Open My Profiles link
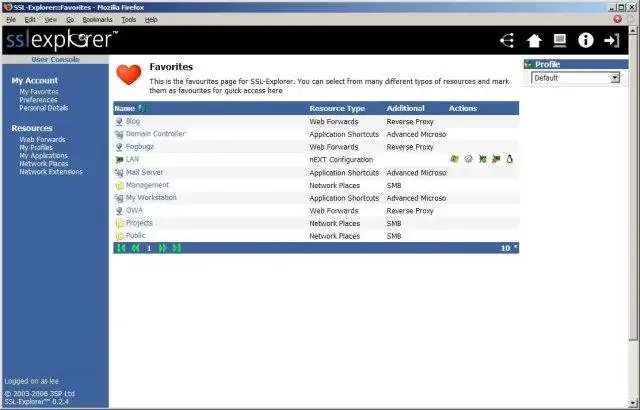 coord(36,147)
